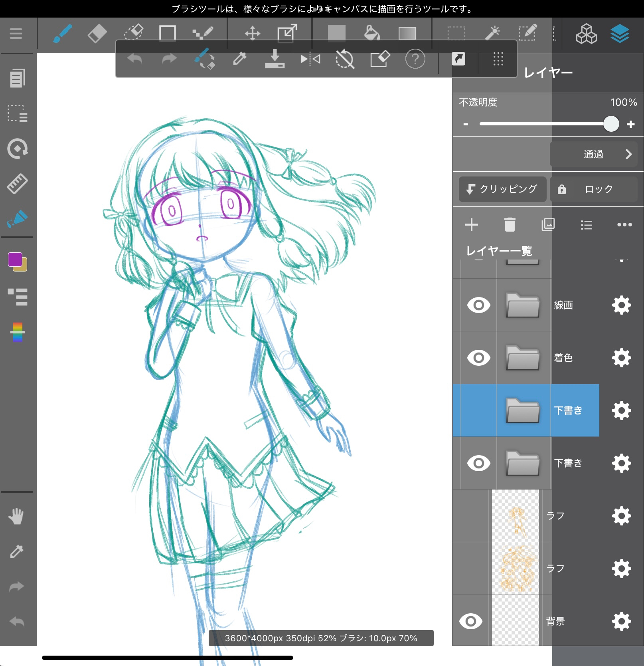Select the Brush tool in top toolbar
Screen dimensions: 644x666
point(62,33)
